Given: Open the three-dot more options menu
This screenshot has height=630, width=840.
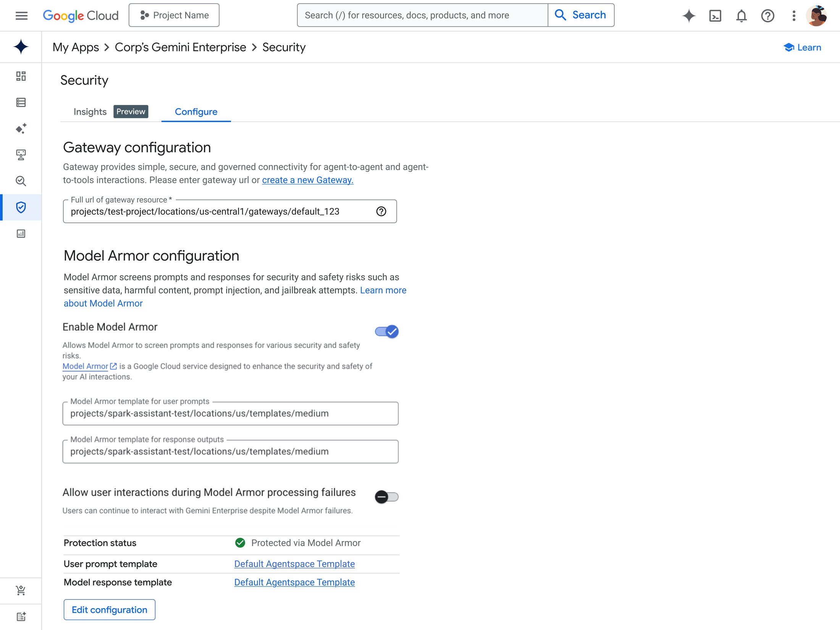Looking at the screenshot, I should [x=794, y=15].
